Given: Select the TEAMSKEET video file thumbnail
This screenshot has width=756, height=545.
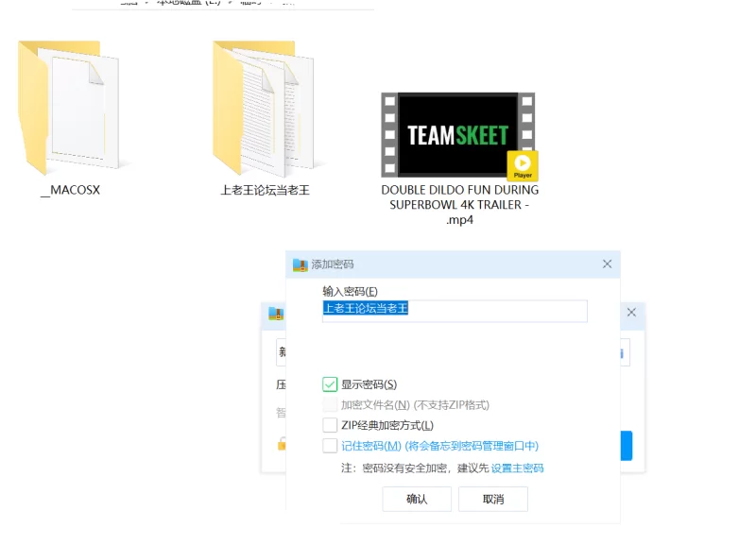Looking at the screenshot, I should 457,135.
